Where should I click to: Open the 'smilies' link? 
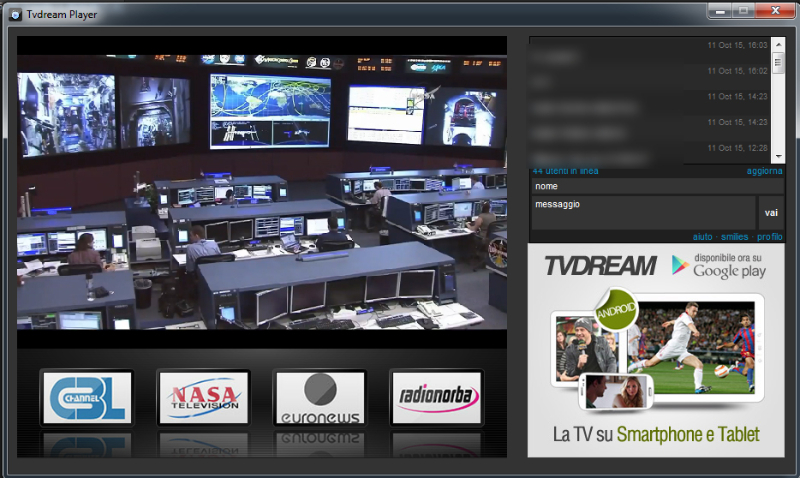pos(734,237)
